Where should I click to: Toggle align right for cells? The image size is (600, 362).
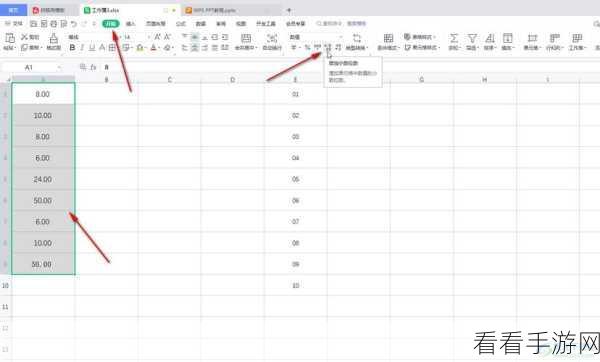pyautogui.click(x=205, y=47)
